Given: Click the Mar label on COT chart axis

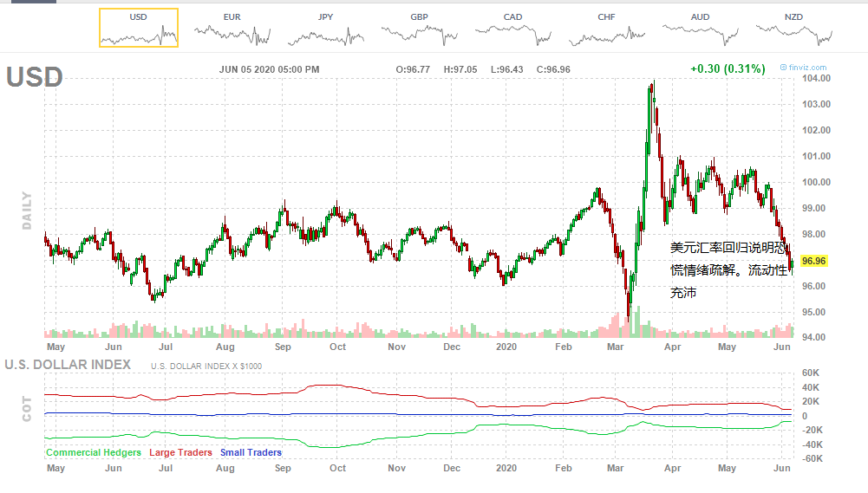Looking at the screenshot, I should click(x=615, y=468).
